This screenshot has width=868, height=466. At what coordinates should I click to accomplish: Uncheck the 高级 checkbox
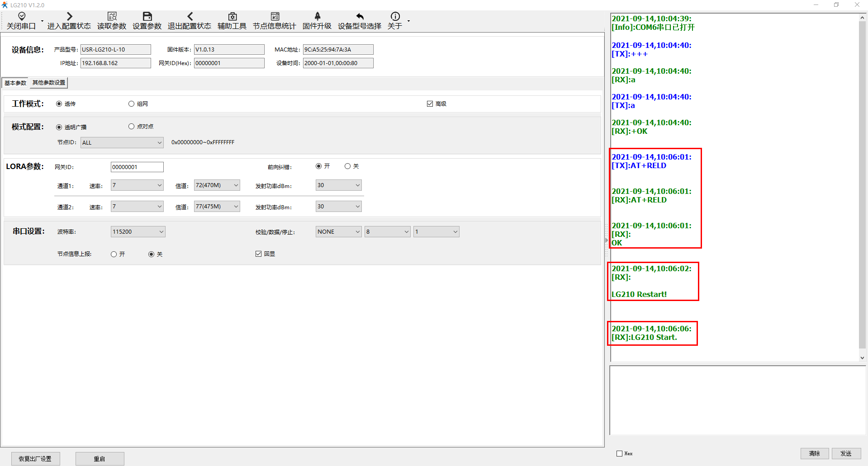point(430,104)
